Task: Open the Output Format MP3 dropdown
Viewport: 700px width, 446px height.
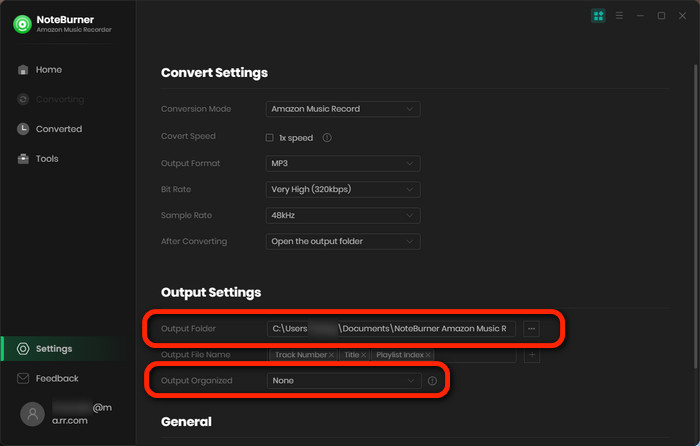Action: pos(343,163)
